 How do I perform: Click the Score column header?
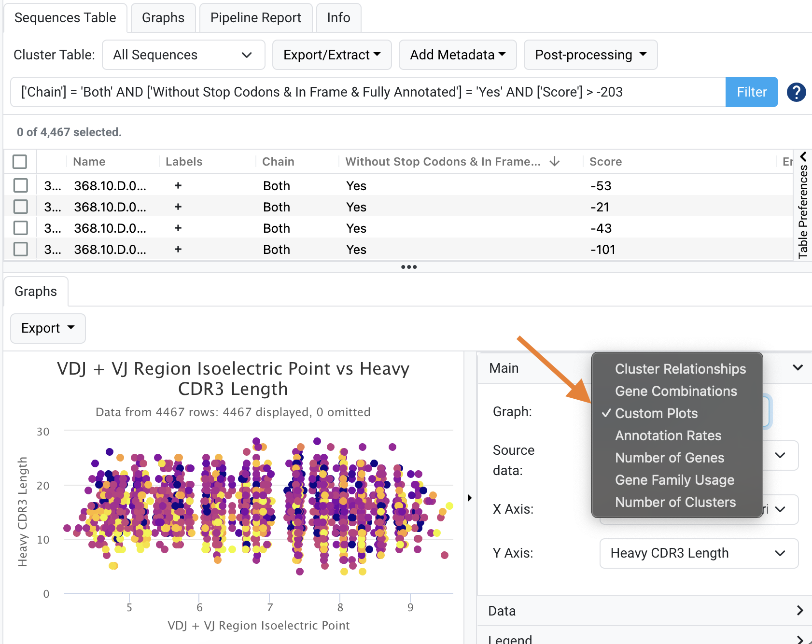tap(605, 161)
